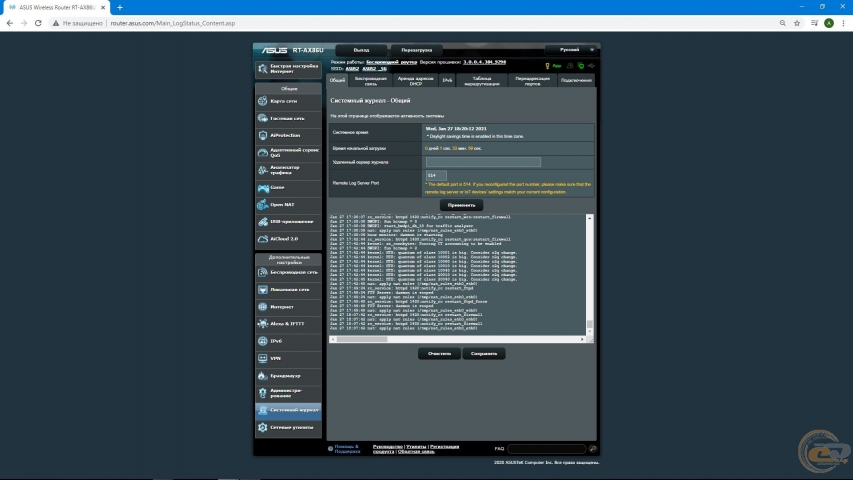Click the yellow App bulb status icon
Screen dimensions: 853x480
(547, 66)
